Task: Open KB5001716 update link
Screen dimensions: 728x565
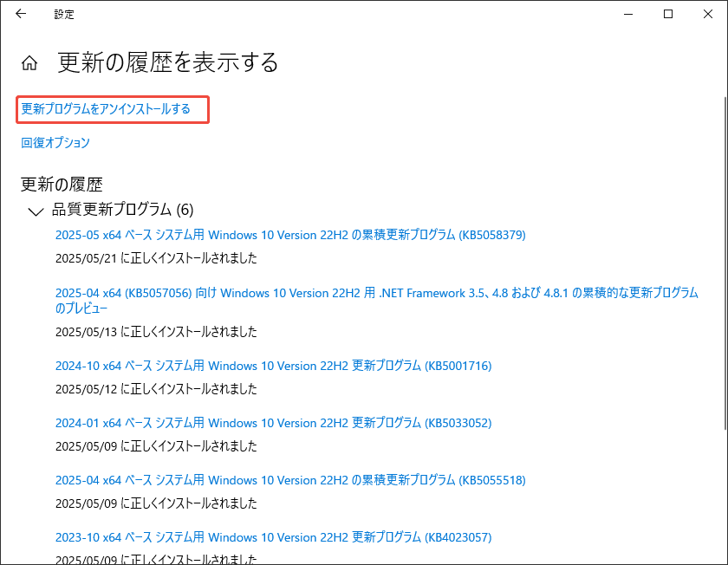Action: coord(274,366)
